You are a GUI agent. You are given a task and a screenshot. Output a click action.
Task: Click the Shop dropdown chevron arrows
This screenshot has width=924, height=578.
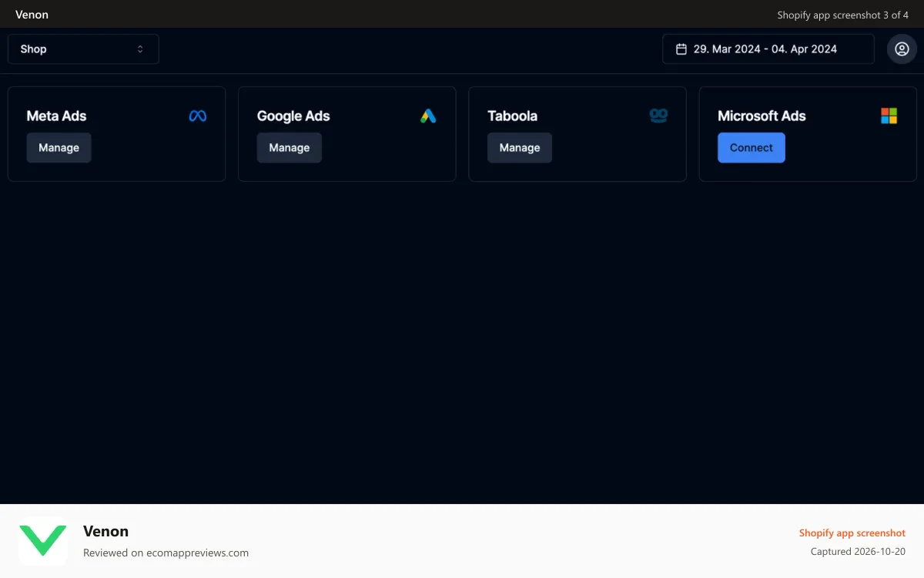(x=140, y=49)
